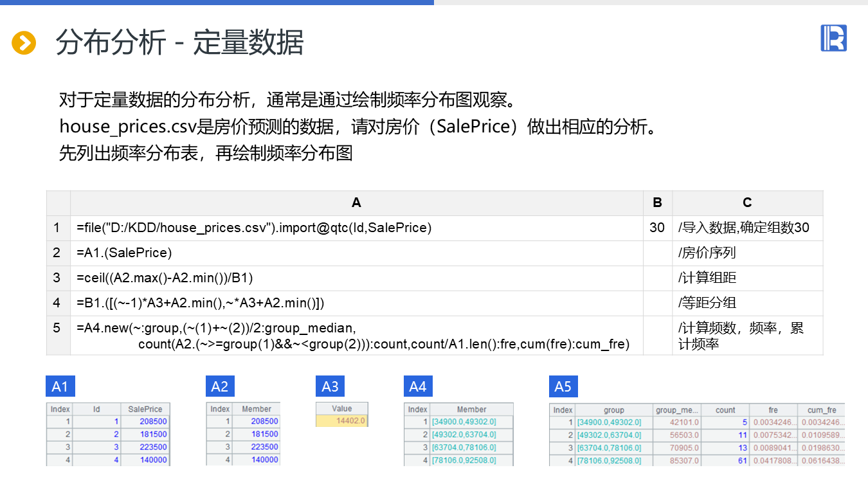868x488 pixels.
Task: Click the blue R logo icon
Action: tap(833, 38)
